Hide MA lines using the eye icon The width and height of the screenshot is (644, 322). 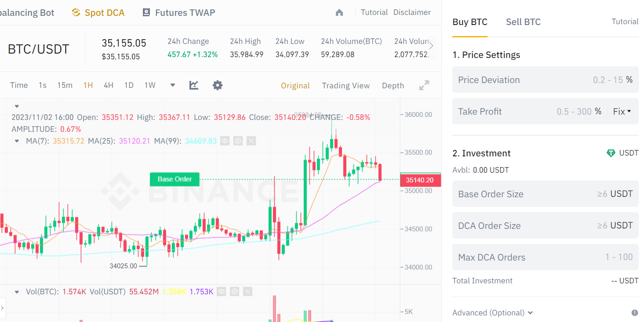pos(225,141)
